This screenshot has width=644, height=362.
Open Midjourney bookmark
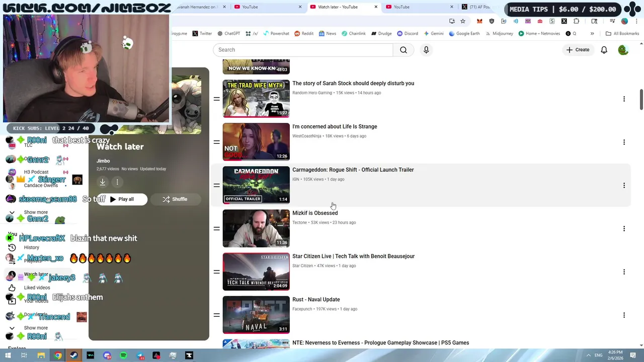pyautogui.click(x=499, y=34)
